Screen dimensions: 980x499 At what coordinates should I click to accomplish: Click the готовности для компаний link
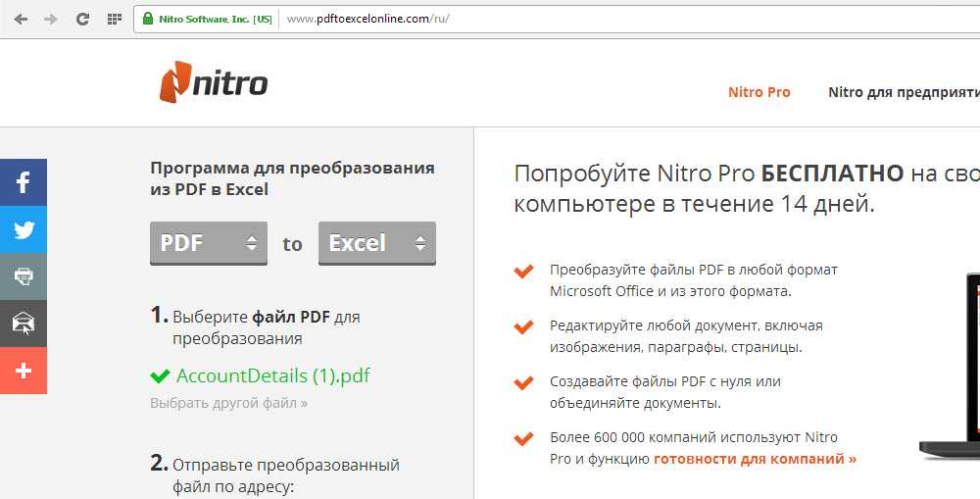[x=755, y=458]
